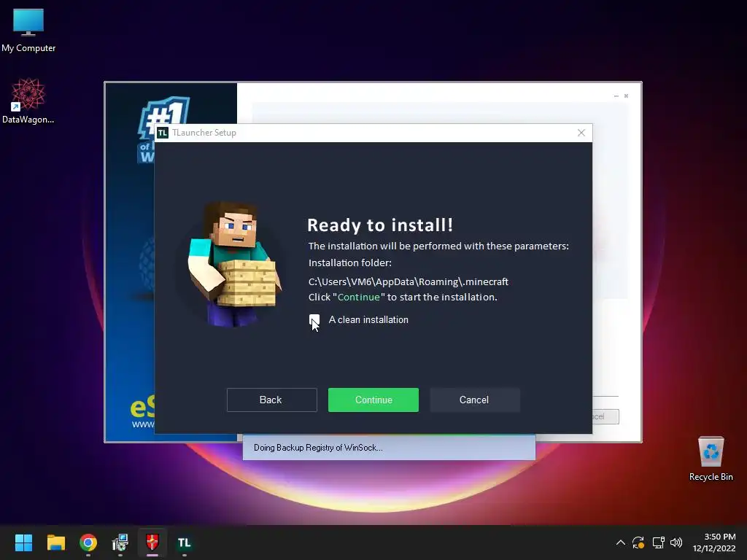Open File Explorer from the taskbar
This screenshot has width=747, height=560.
55,542
